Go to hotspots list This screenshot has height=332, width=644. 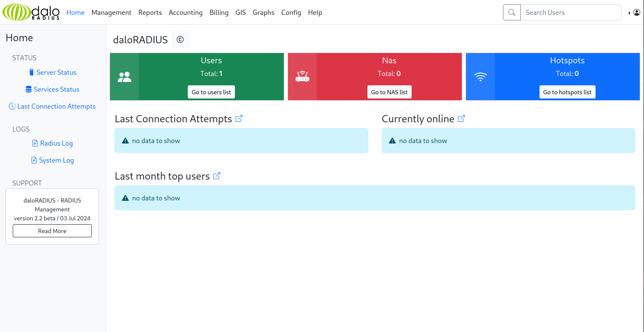point(567,92)
